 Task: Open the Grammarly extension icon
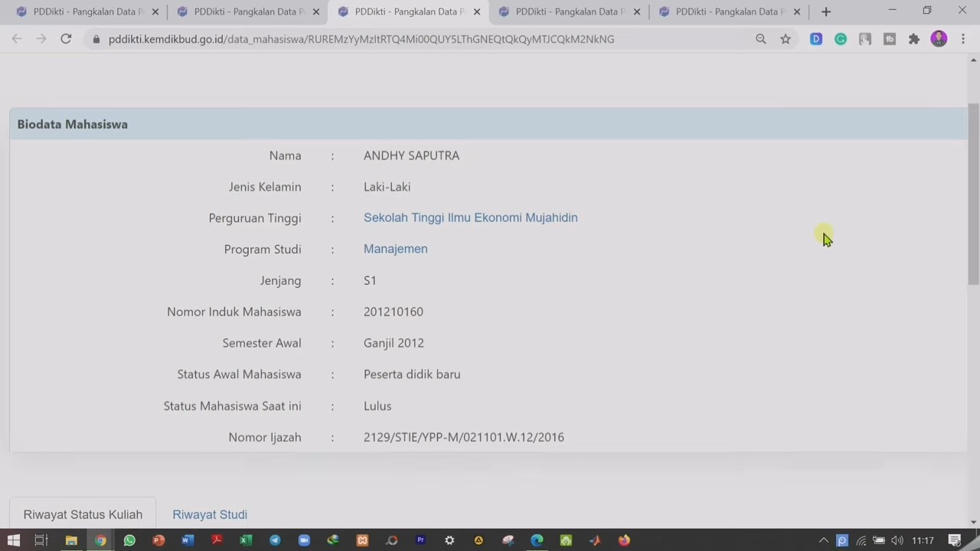tap(841, 39)
